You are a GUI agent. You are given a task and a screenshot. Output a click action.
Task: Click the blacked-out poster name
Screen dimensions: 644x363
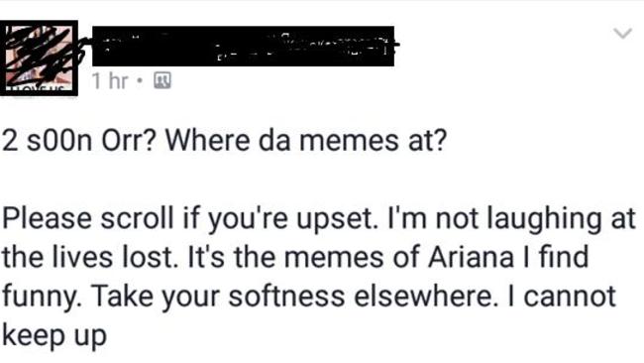tap(243, 46)
